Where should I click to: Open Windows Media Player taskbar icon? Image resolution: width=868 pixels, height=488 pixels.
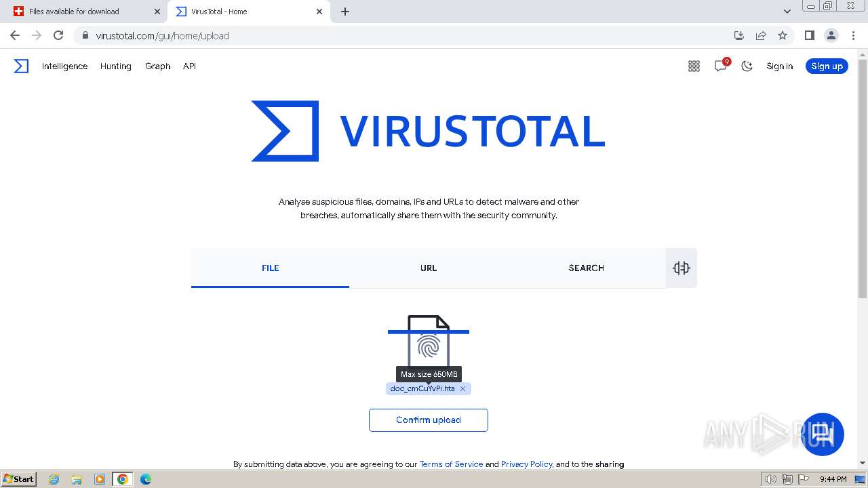tap(100, 479)
